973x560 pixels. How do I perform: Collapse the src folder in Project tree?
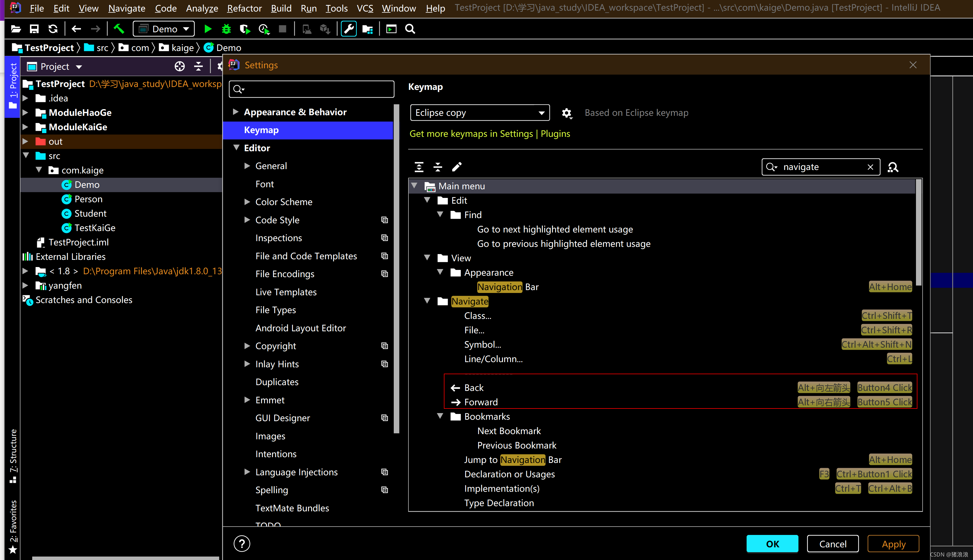coord(26,155)
